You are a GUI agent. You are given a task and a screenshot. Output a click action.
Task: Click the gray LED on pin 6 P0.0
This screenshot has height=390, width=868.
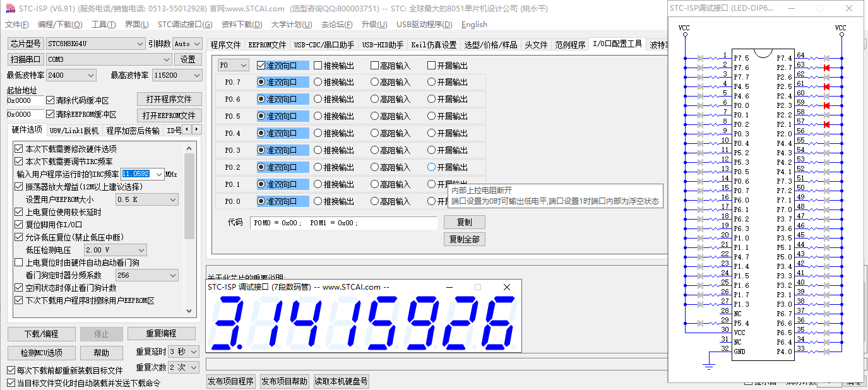[x=701, y=105]
